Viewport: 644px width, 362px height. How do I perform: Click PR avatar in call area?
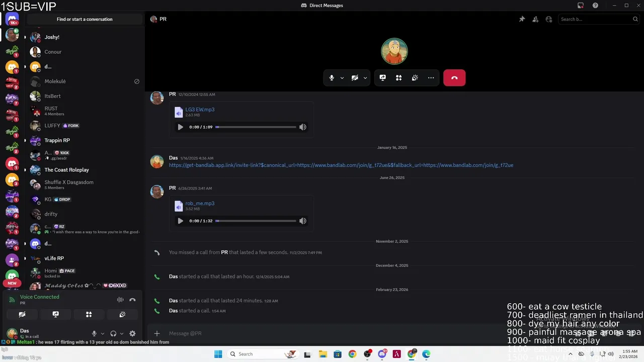point(394,51)
